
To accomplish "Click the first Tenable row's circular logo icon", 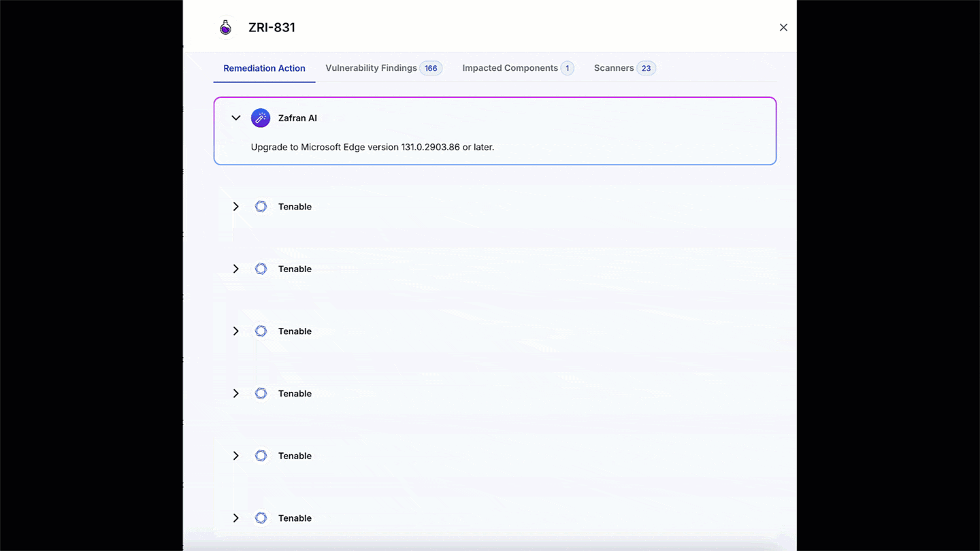I will point(261,207).
